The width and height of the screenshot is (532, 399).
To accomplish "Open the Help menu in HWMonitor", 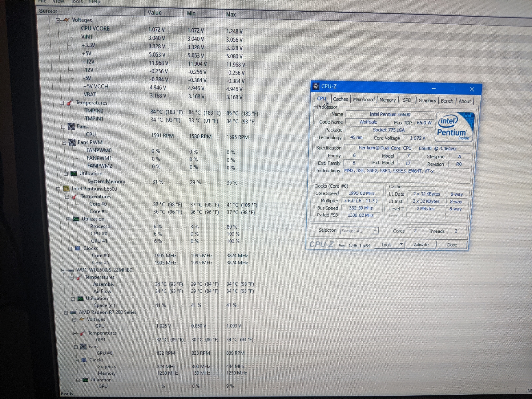I will pyautogui.click(x=95, y=2).
